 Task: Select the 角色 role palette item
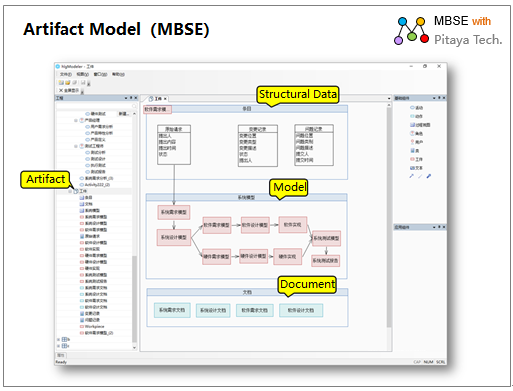point(416,133)
